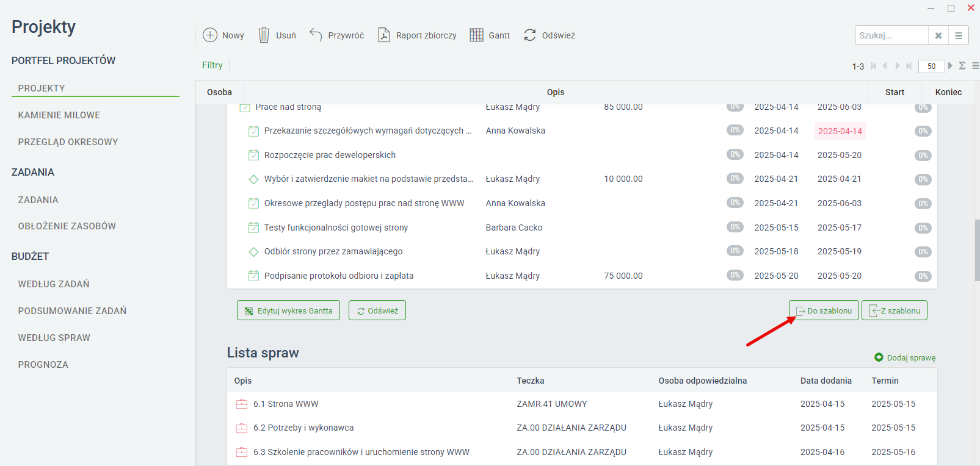Click briefcase icon of 6.3 Szkolenie pracowników

coord(242,452)
